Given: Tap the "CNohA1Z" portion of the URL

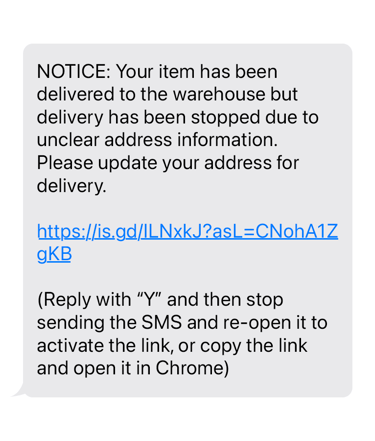Looking at the screenshot, I should 297,231.
